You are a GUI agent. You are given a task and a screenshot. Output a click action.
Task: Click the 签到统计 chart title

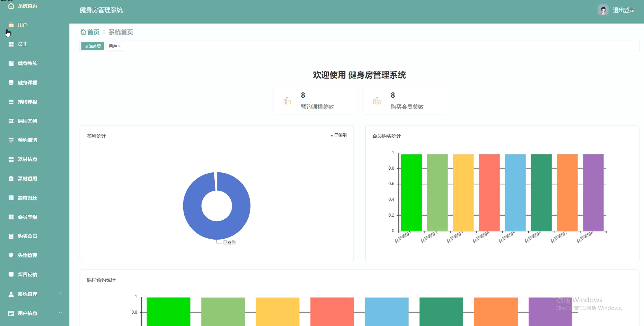[96, 136]
